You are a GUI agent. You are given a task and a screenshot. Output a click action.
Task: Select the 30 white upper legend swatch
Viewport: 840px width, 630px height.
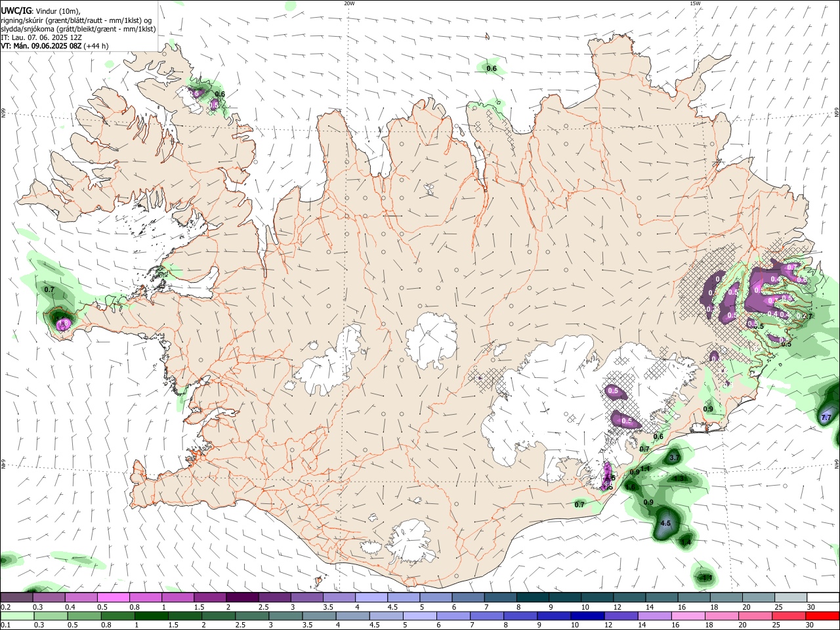[x=822, y=597]
